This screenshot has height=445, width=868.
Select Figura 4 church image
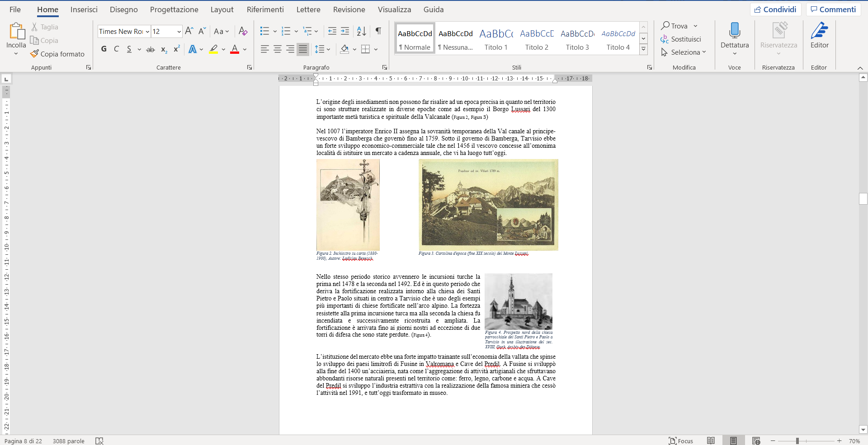pyautogui.click(x=519, y=301)
